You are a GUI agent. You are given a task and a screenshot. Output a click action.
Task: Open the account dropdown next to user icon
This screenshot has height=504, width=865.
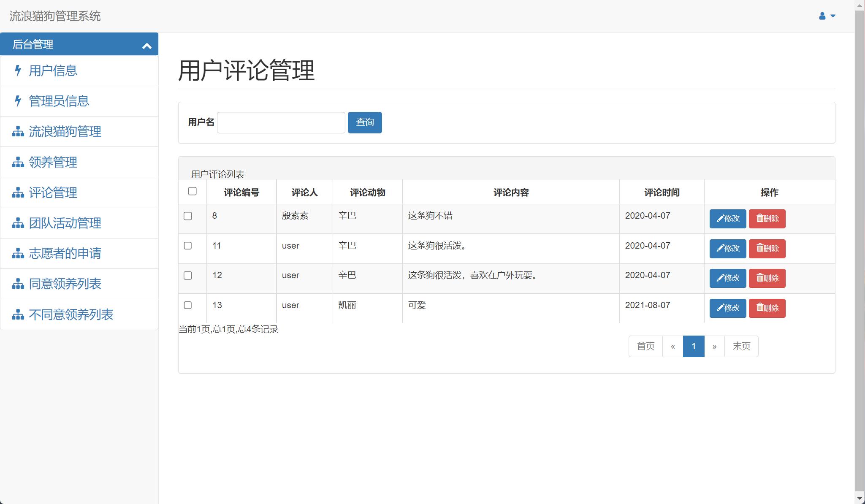click(832, 16)
